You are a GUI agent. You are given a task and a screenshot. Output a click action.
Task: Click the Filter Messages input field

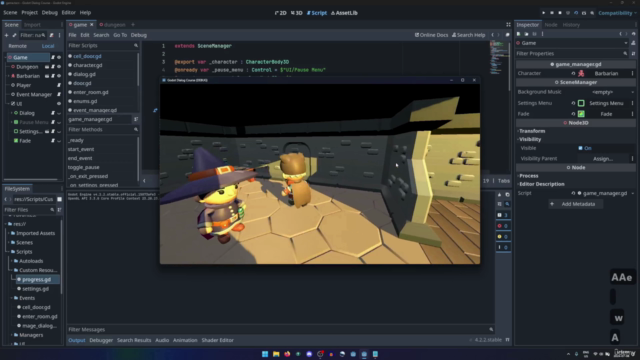point(281,329)
